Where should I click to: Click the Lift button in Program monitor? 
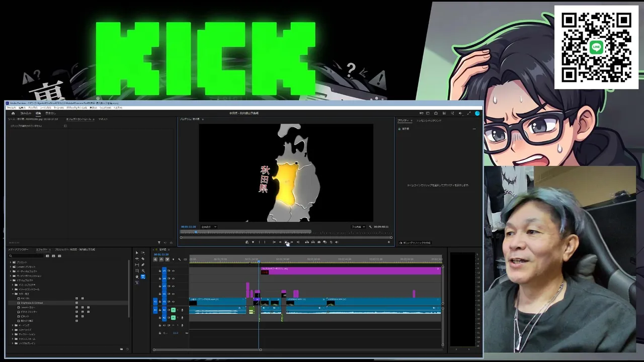click(307, 242)
